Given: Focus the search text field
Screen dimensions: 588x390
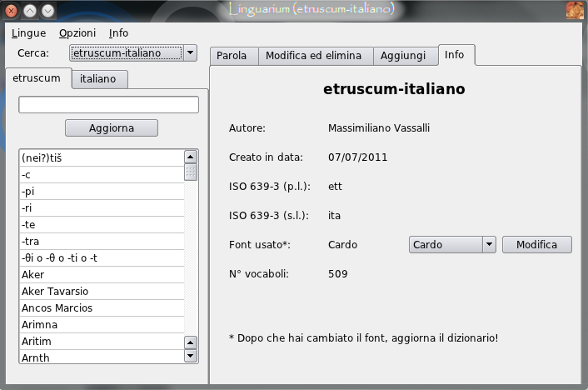Looking at the screenshot, I should 108,105.
